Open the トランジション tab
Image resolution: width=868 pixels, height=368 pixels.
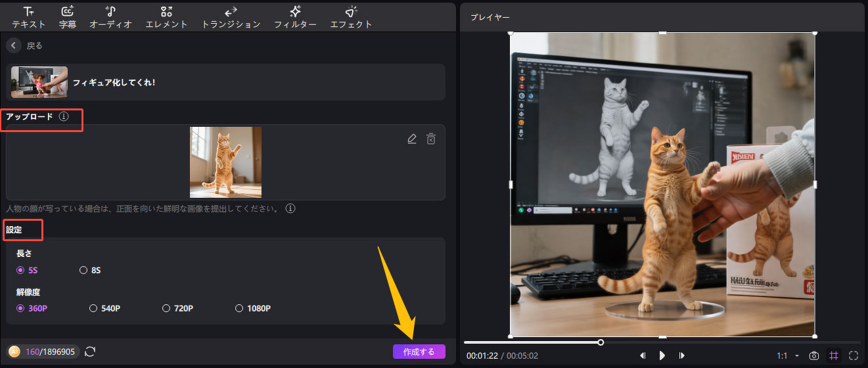[231, 18]
